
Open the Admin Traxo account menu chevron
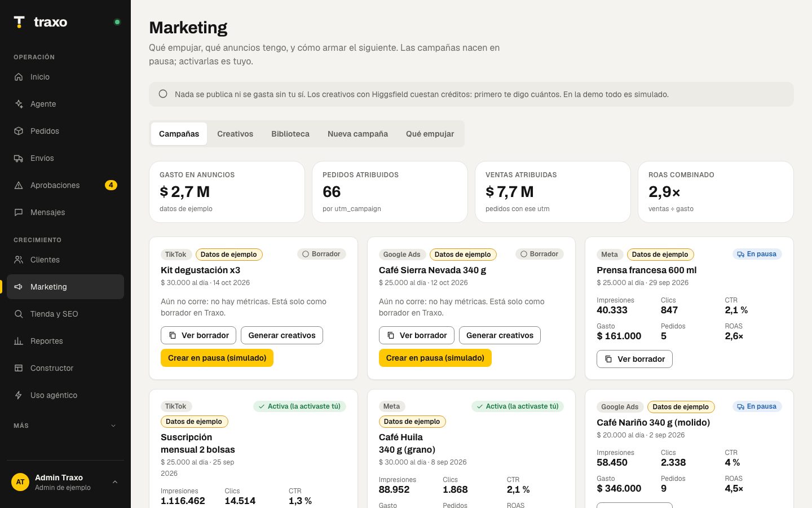pos(115,482)
